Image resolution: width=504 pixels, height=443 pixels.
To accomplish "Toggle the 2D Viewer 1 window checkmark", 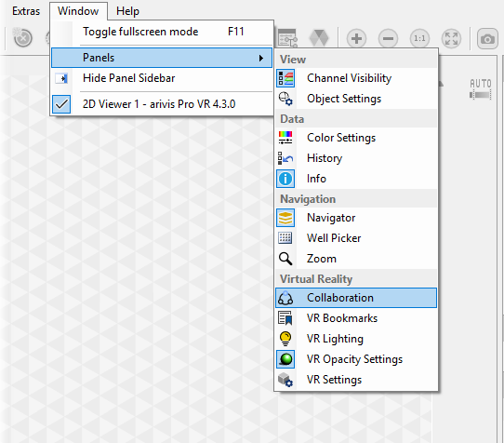I will pyautogui.click(x=61, y=104).
